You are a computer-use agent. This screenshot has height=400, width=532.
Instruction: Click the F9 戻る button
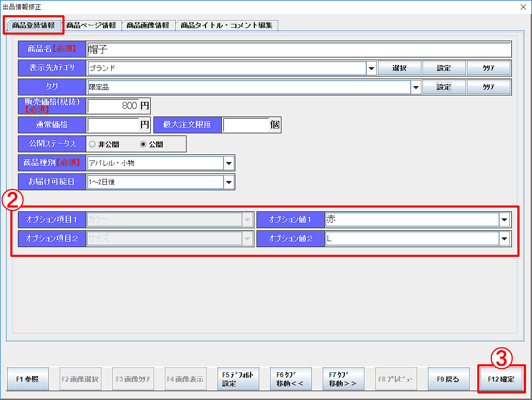(448, 379)
